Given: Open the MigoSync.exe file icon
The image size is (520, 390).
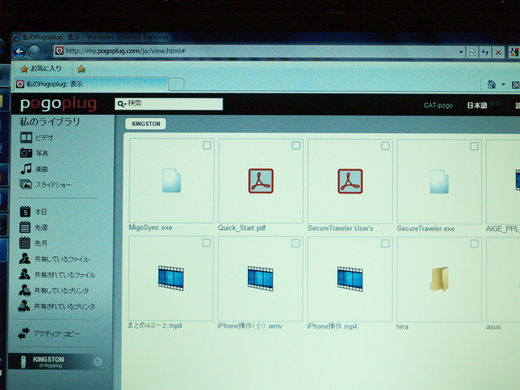Looking at the screenshot, I should coord(172,181).
